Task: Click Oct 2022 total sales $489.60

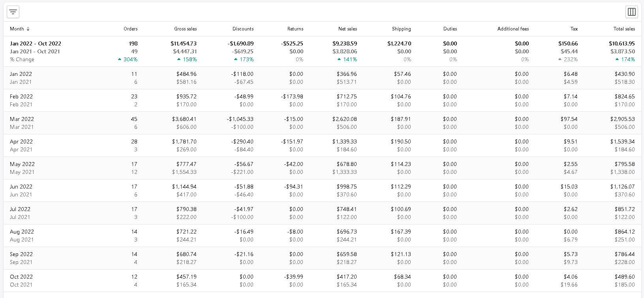Action: (625, 277)
